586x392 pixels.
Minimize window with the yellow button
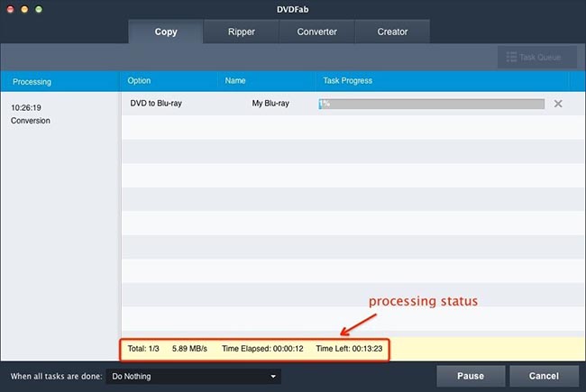(x=24, y=9)
